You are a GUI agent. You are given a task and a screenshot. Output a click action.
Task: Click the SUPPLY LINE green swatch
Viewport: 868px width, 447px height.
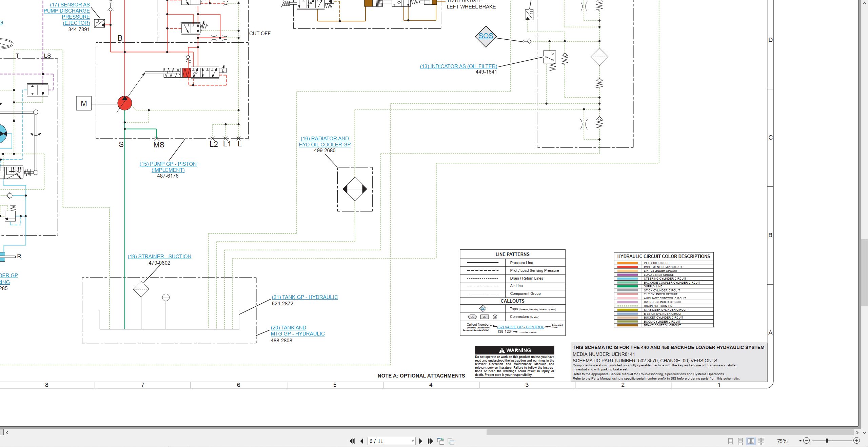[x=627, y=286]
